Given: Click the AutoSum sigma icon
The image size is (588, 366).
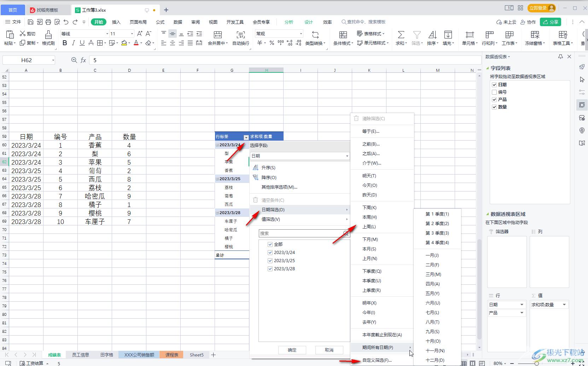Looking at the screenshot, I should pos(401,34).
